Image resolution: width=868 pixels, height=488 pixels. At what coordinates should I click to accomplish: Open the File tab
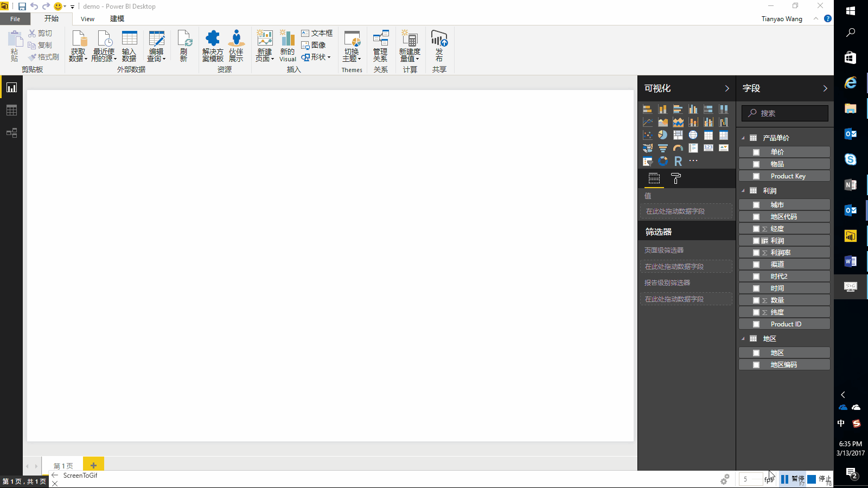tap(15, 19)
